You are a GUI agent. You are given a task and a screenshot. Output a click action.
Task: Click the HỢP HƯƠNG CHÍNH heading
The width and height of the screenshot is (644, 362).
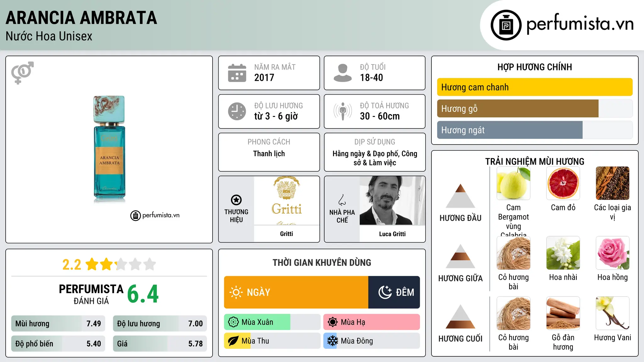pos(535,67)
